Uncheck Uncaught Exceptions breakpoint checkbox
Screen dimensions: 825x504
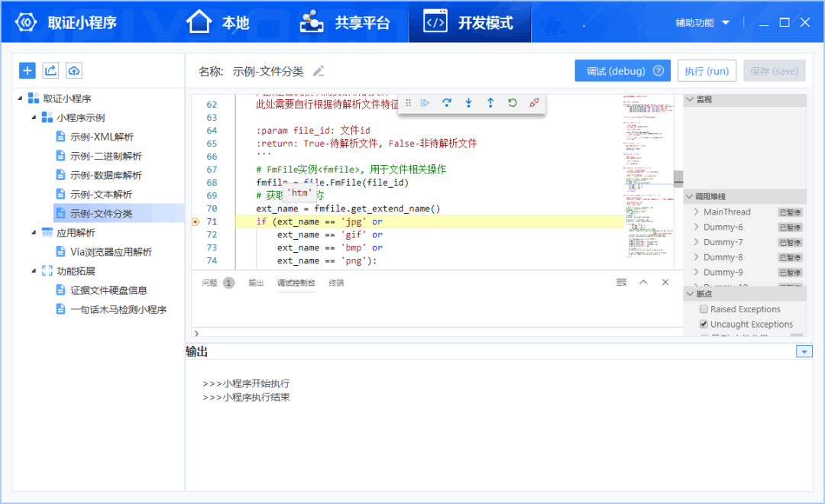(704, 324)
